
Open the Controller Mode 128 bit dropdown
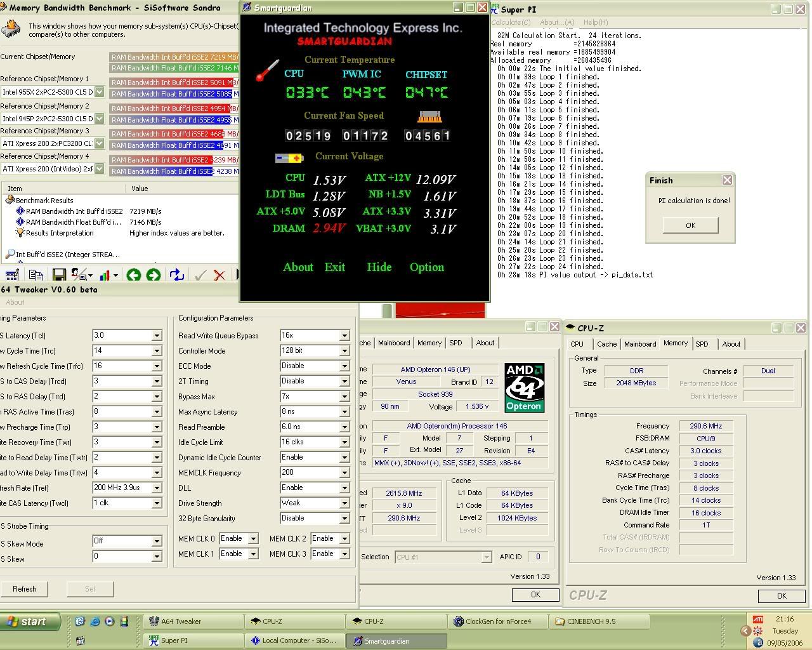[x=344, y=350]
